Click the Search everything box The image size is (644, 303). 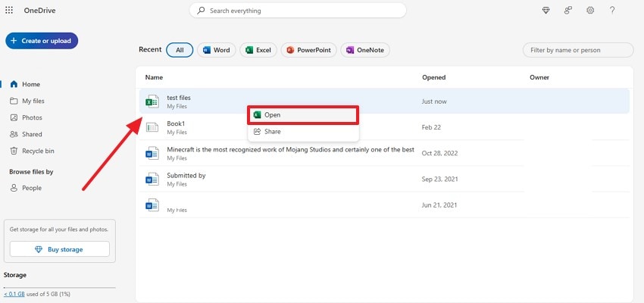(x=298, y=11)
